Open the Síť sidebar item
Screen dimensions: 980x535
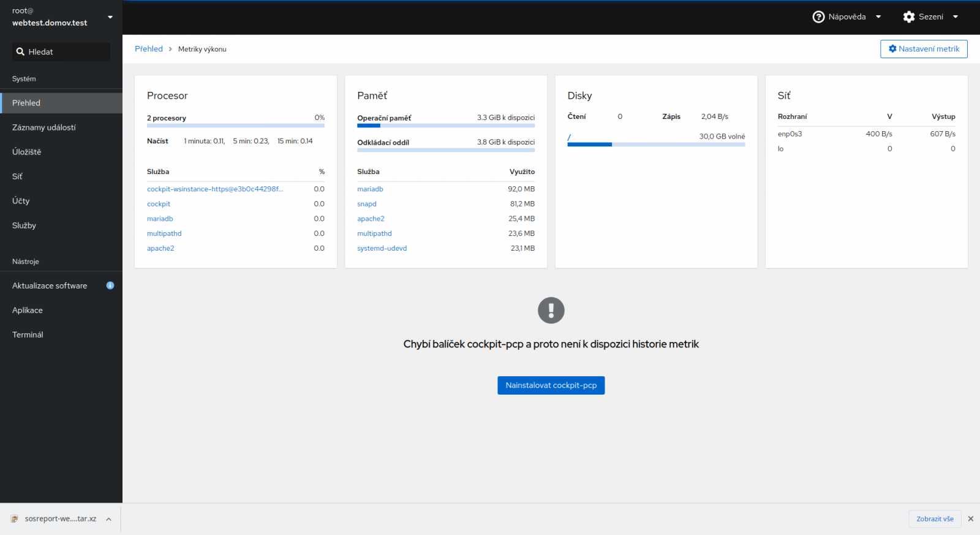pos(61,176)
